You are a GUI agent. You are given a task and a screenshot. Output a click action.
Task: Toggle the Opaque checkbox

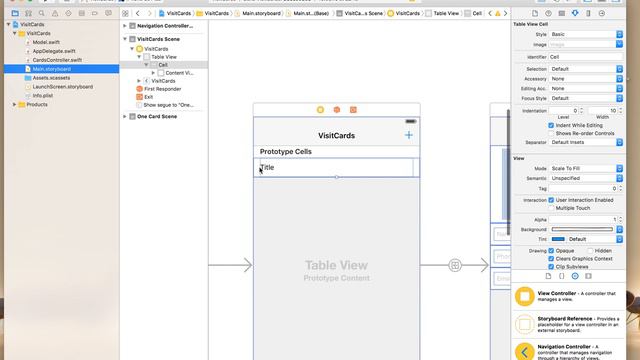[551, 251]
